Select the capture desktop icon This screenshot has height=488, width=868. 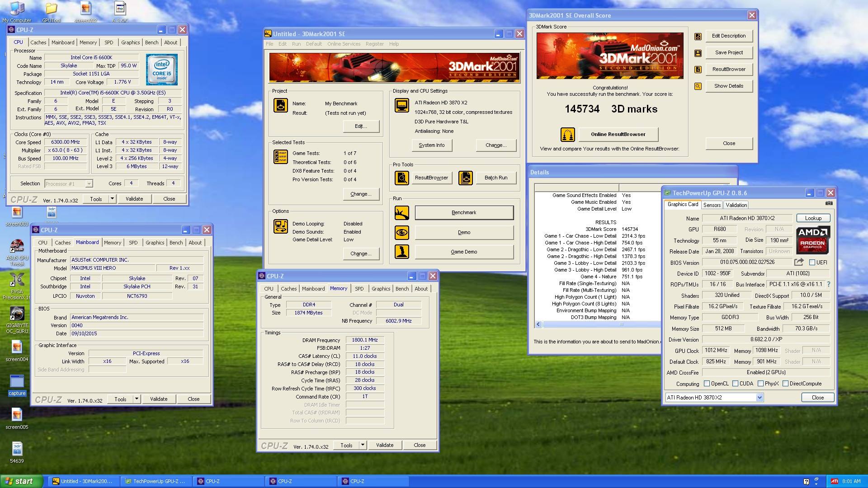click(x=17, y=385)
